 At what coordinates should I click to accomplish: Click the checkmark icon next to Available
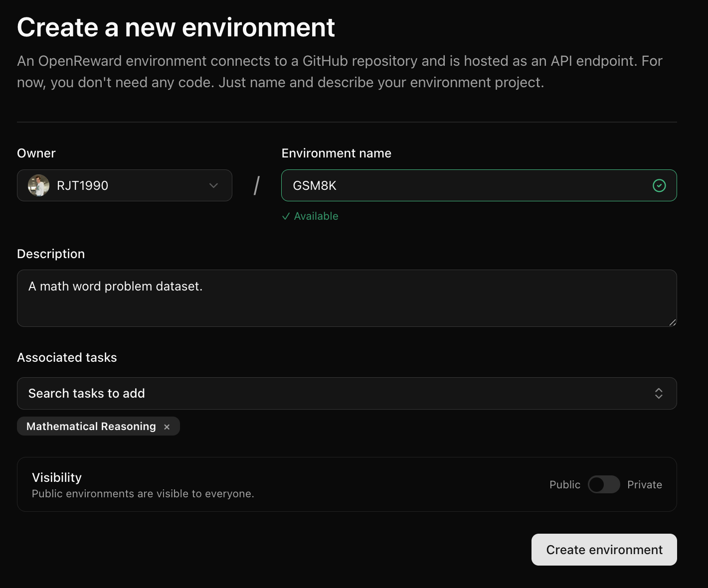coord(286,216)
